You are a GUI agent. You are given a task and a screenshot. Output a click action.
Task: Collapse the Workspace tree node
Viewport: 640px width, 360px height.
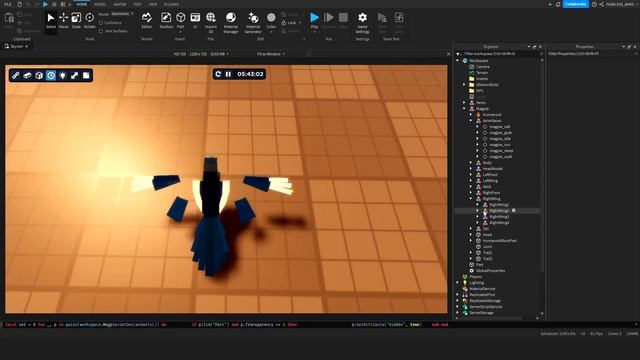tap(458, 60)
